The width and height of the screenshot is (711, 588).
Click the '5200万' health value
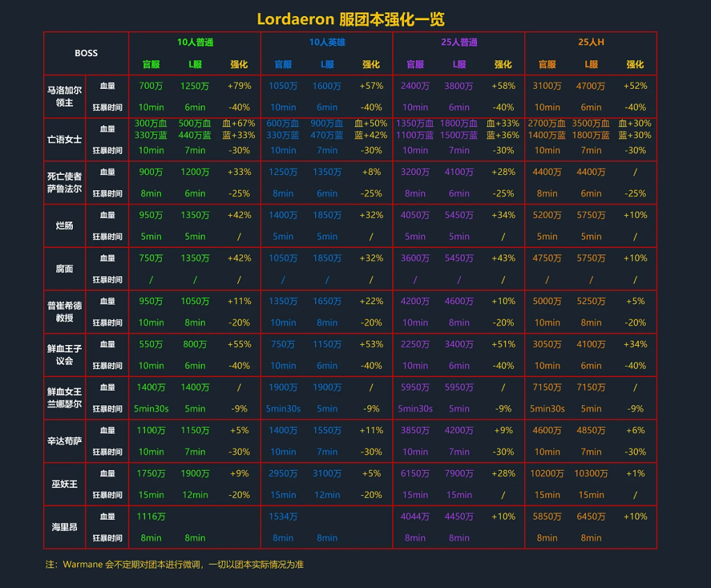click(x=547, y=215)
